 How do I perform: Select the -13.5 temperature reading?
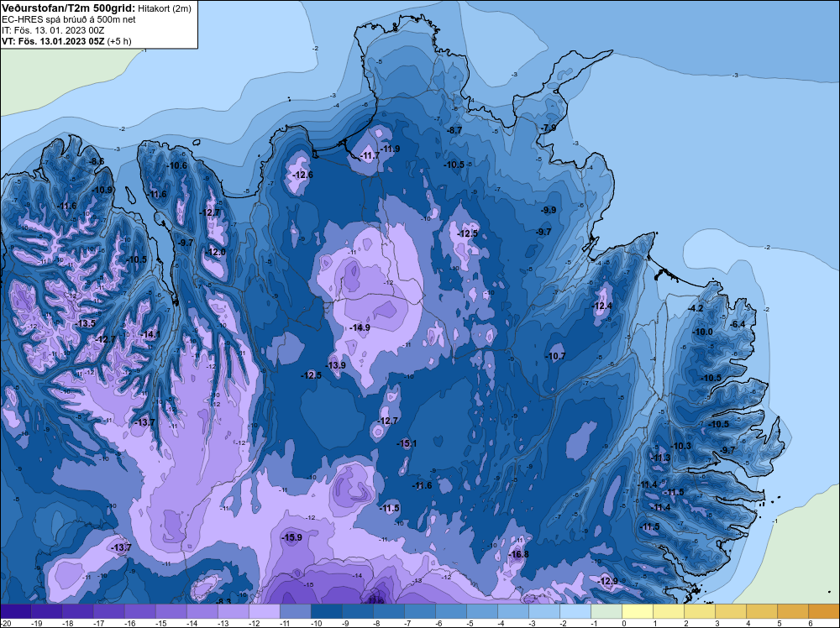point(85,323)
